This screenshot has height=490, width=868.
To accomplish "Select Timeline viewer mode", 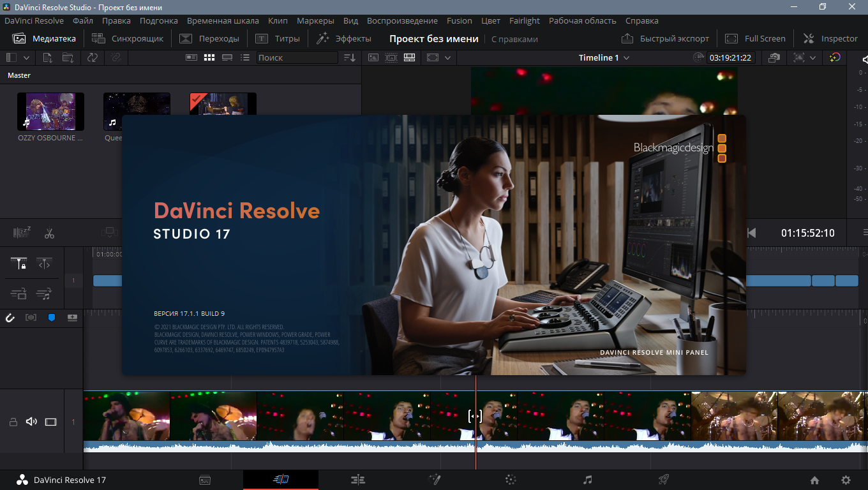I will [409, 57].
